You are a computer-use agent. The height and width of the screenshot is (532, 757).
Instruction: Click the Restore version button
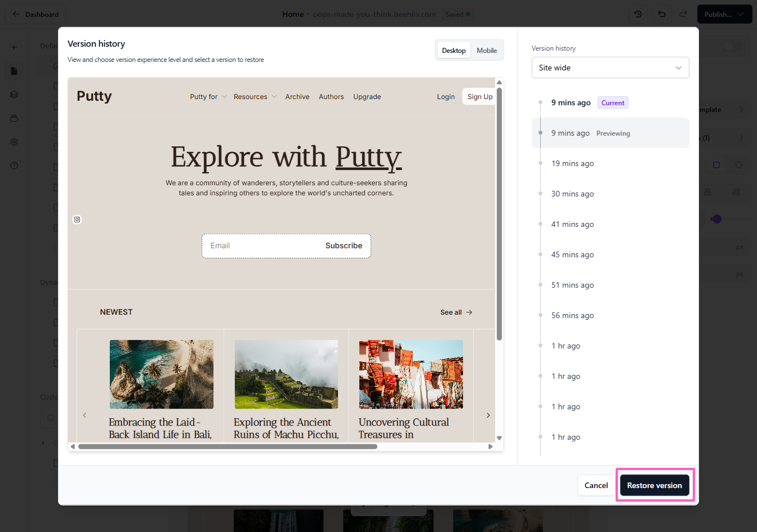654,485
